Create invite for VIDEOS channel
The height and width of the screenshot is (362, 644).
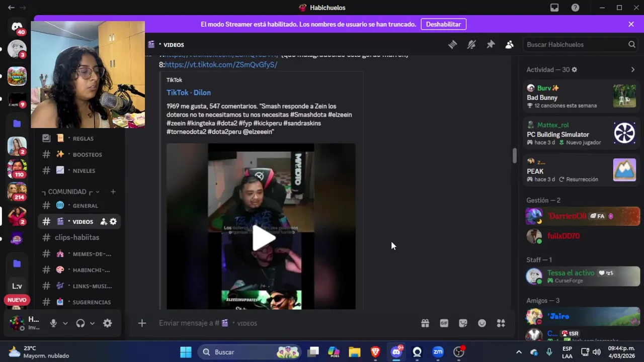tap(104, 222)
